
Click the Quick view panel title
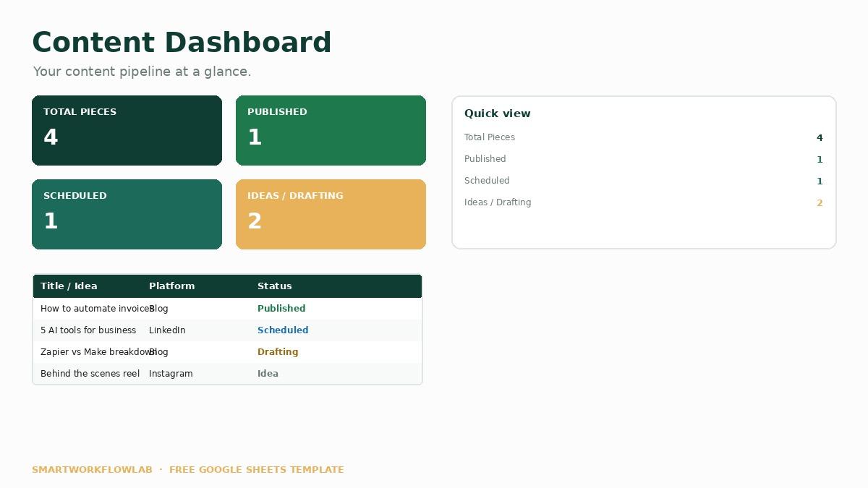point(498,114)
